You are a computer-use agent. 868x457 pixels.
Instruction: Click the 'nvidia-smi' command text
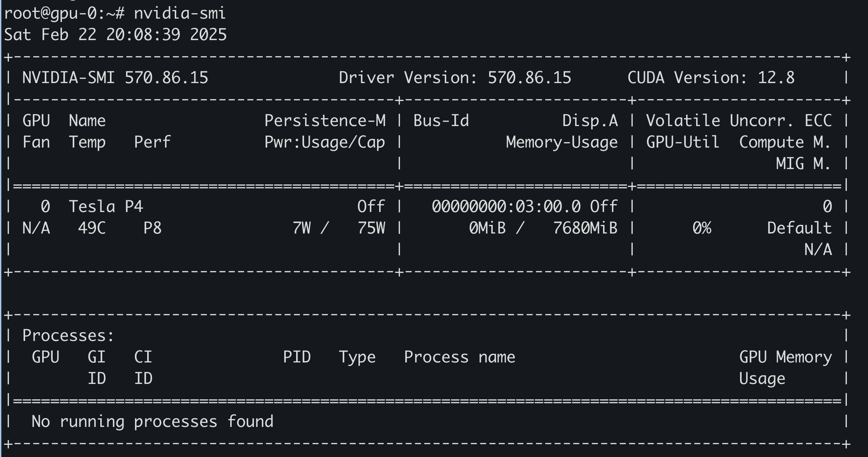[x=180, y=14]
